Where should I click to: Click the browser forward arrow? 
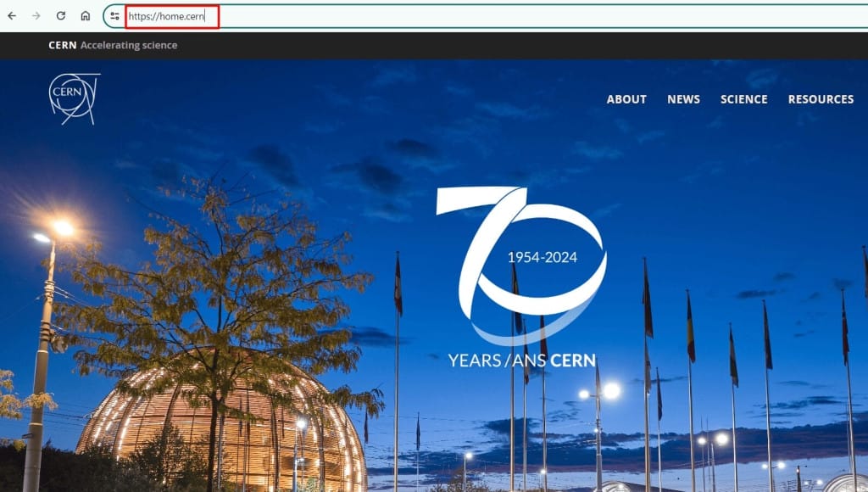pyautogui.click(x=36, y=16)
